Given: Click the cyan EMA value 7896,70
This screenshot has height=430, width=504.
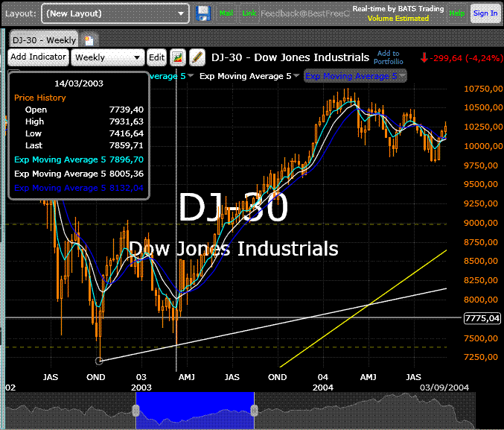Looking at the screenshot, I should 127,159.
